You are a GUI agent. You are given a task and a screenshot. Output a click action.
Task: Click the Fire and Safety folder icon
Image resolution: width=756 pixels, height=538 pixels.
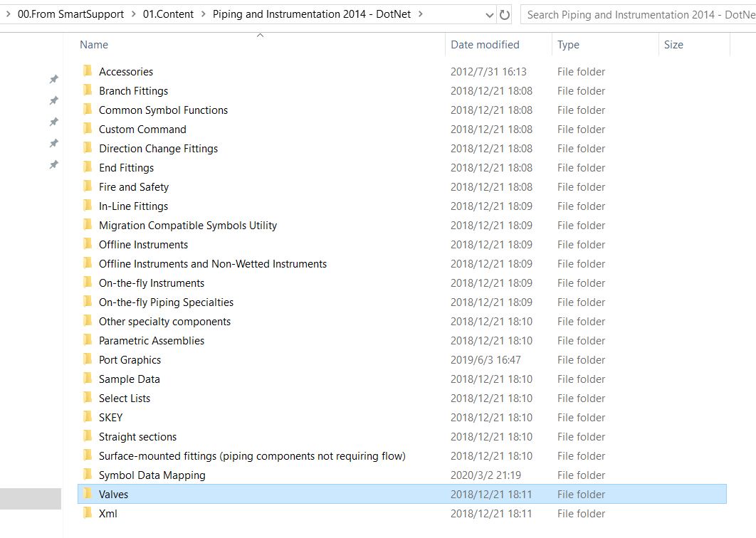88,186
